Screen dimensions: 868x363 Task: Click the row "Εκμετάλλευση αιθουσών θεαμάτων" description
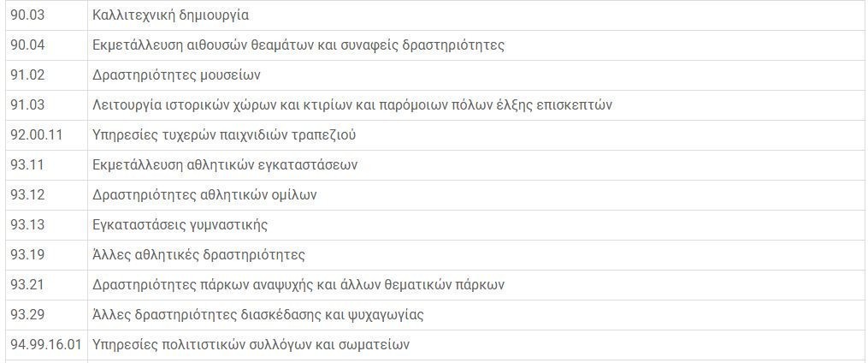[298, 45]
